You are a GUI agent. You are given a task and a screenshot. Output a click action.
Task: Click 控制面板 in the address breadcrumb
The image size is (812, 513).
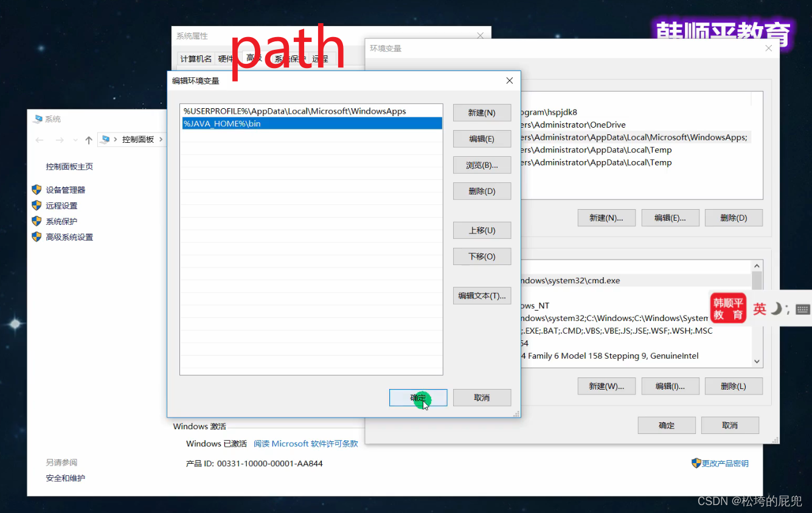138,140
